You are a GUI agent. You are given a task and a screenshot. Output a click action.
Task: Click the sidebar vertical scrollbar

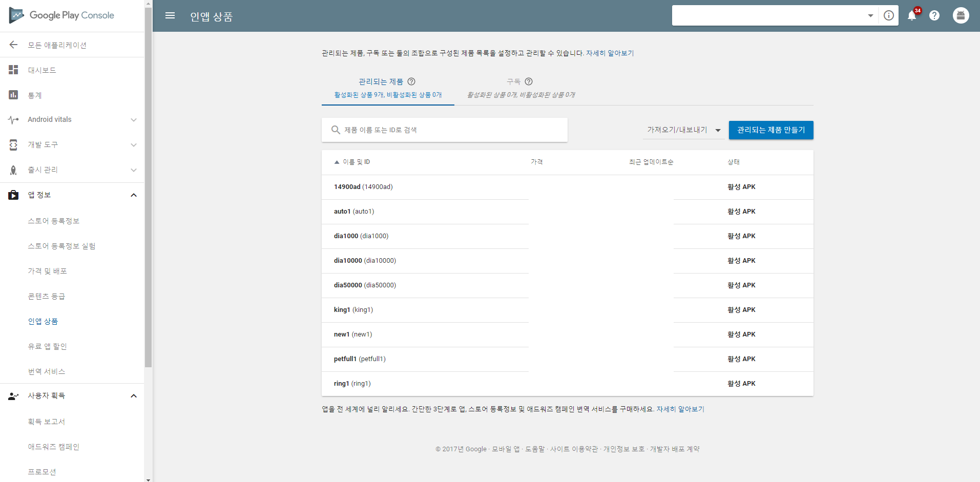(148, 187)
